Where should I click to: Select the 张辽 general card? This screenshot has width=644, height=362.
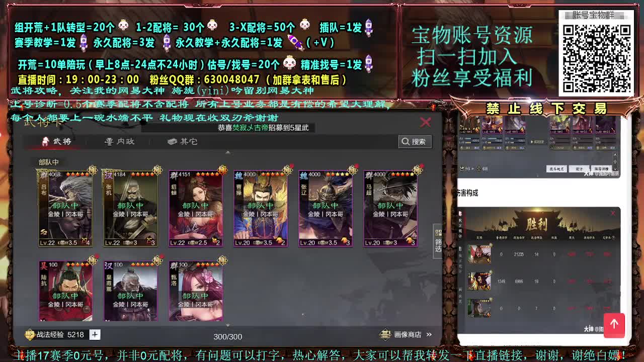[325, 209]
